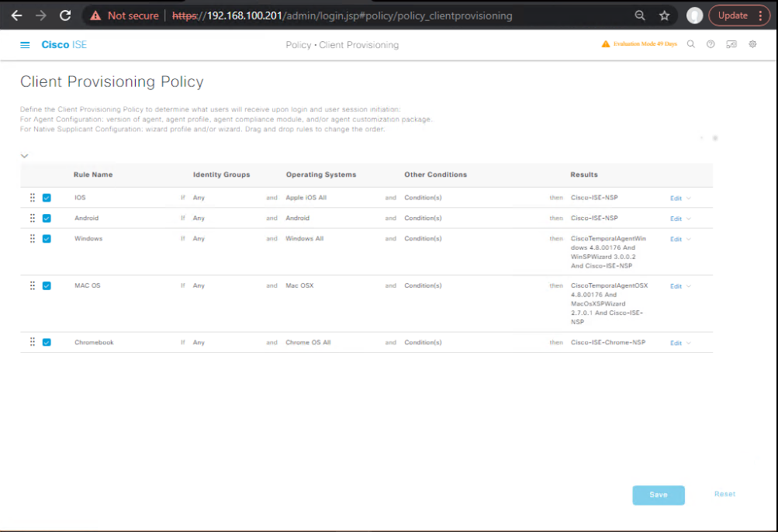Disable the Android rule checkbox
The width and height of the screenshot is (778, 532).
(x=47, y=219)
